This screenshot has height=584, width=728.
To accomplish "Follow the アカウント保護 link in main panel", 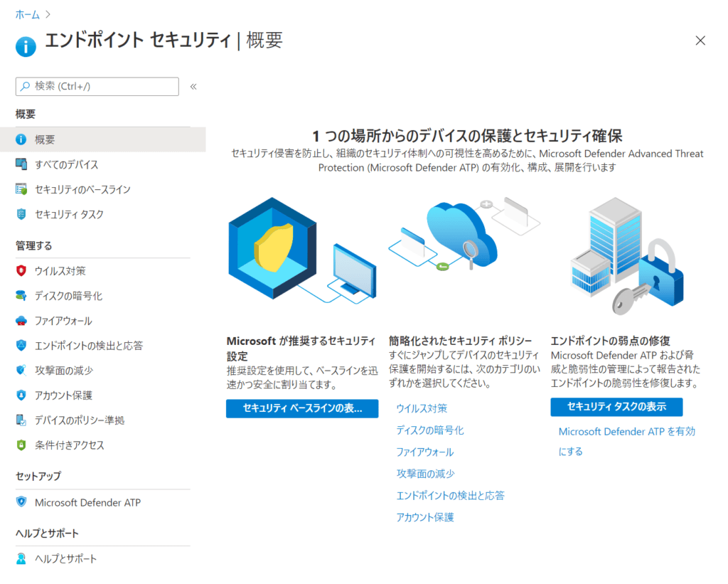I will pos(425,517).
